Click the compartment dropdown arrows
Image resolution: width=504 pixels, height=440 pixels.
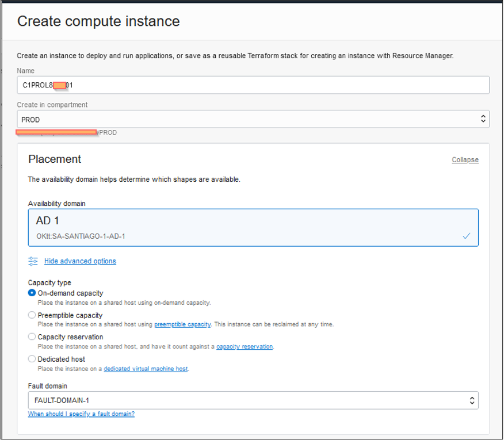coord(483,120)
